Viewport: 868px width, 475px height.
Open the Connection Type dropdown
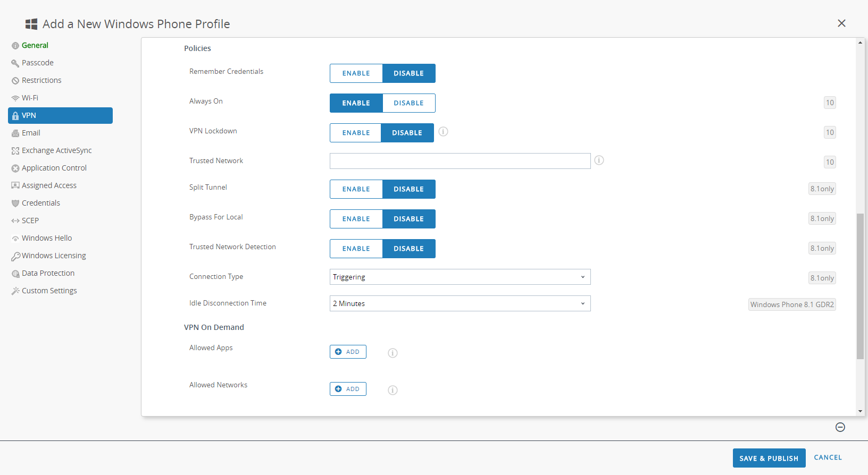(x=460, y=277)
